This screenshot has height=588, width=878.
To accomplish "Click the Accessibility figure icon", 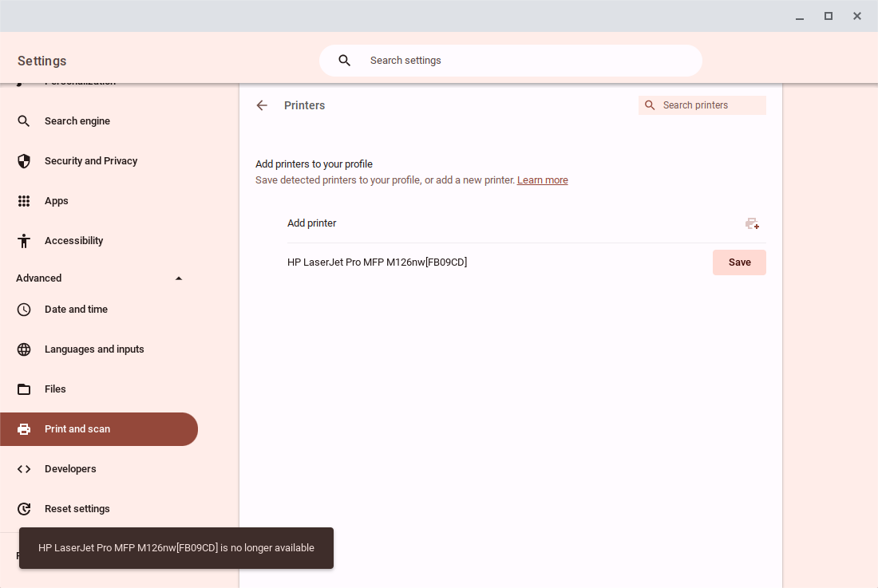I will coord(23,241).
